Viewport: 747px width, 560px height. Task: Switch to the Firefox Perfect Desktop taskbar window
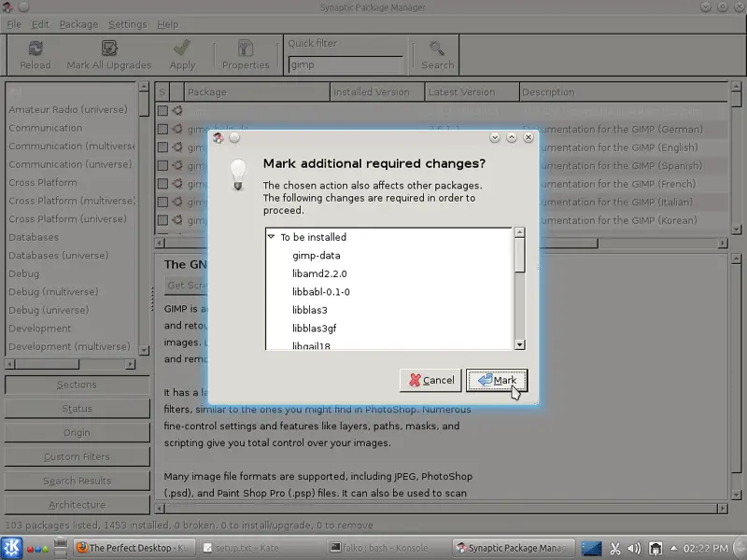(x=133, y=548)
